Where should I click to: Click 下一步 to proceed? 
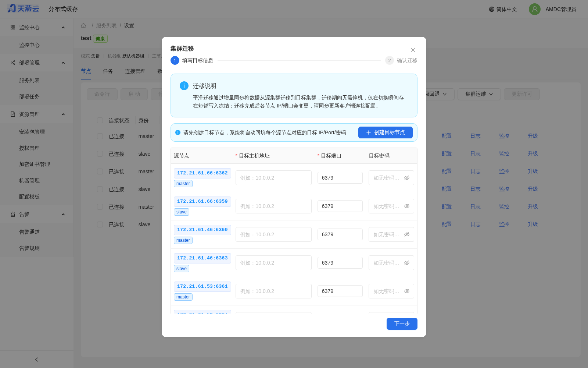tap(402, 324)
